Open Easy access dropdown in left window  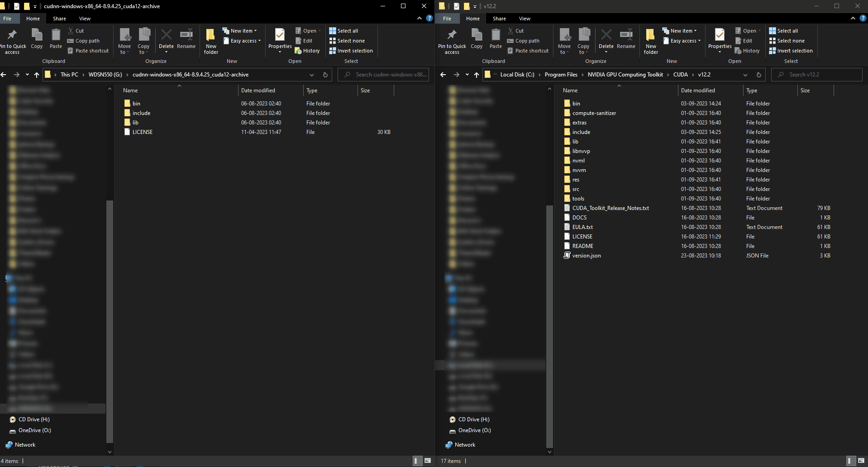click(x=242, y=41)
